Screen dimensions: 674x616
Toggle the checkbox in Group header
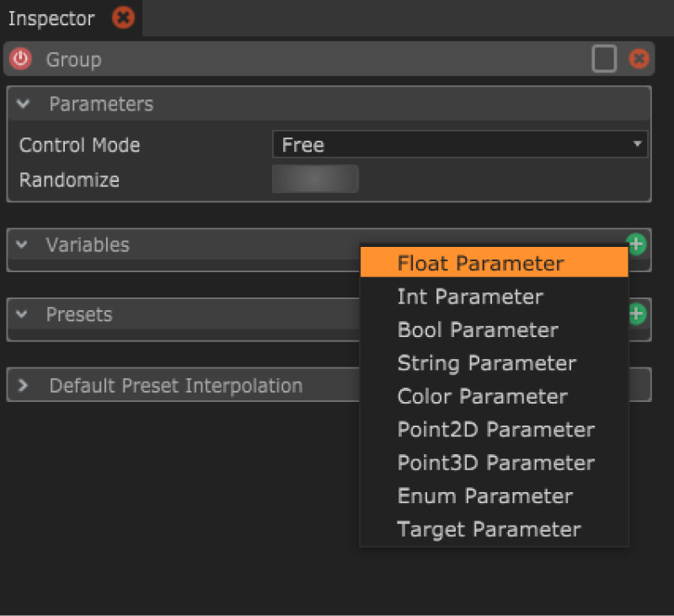(x=604, y=59)
